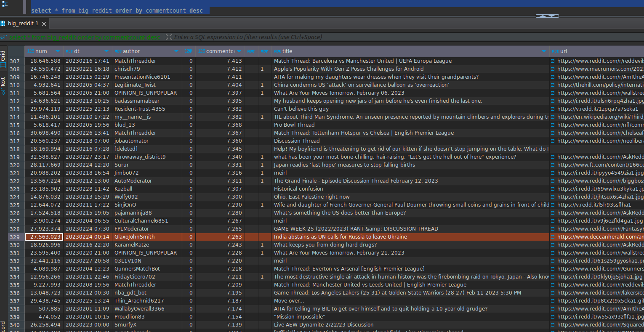Open link icon for row 316 chelsea url
The width and height of the screenshot is (644, 332).
[x=553, y=133]
